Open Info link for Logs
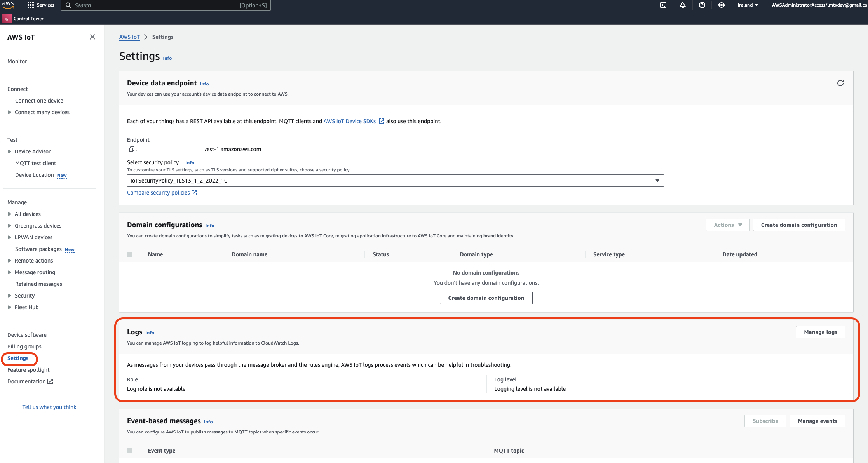The image size is (868, 463). 150,333
